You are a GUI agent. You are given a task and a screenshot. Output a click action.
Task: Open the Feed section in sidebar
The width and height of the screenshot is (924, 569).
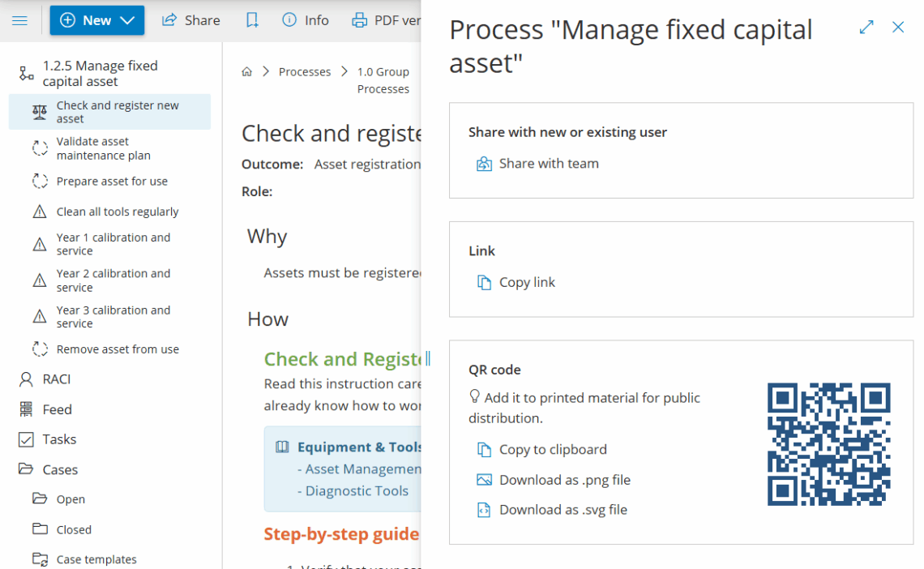coord(57,409)
